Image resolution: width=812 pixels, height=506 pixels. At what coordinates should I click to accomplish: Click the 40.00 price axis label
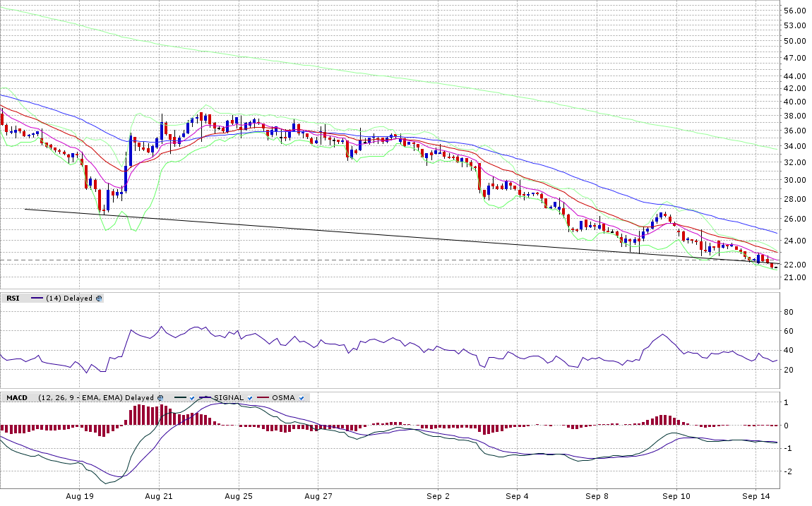point(794,102)
